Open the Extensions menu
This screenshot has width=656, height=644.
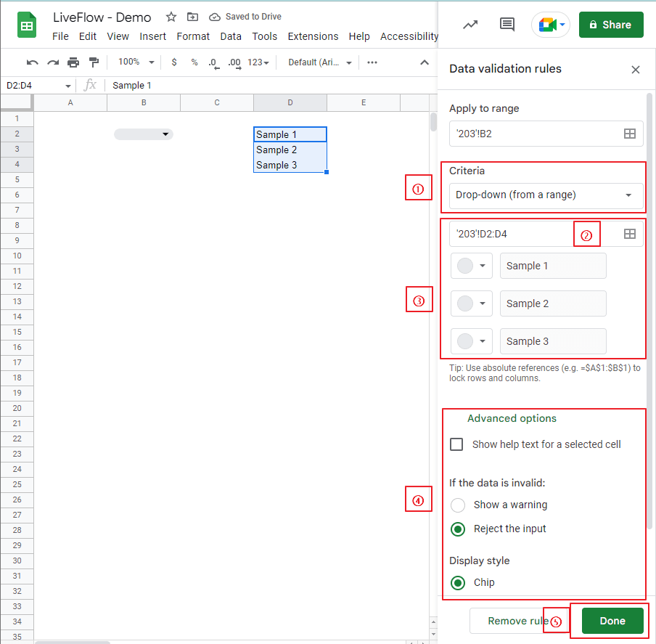click(313, 36)
